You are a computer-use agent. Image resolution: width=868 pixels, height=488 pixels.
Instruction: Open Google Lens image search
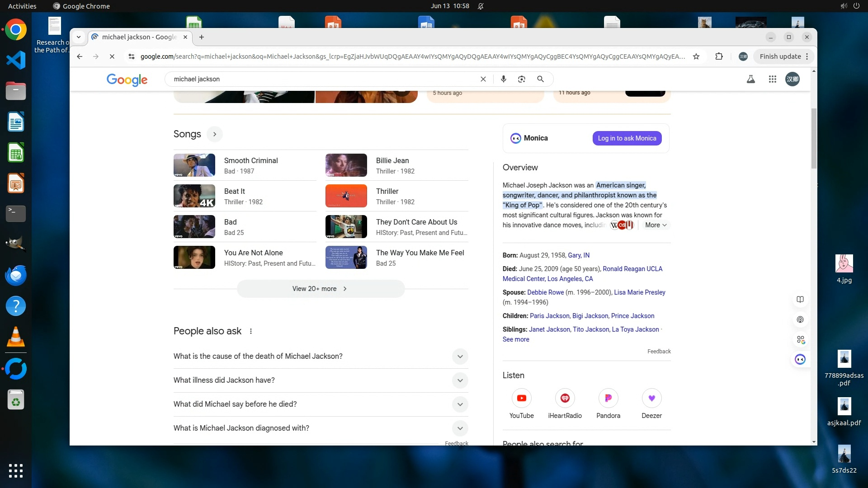(x=522, y=79)
